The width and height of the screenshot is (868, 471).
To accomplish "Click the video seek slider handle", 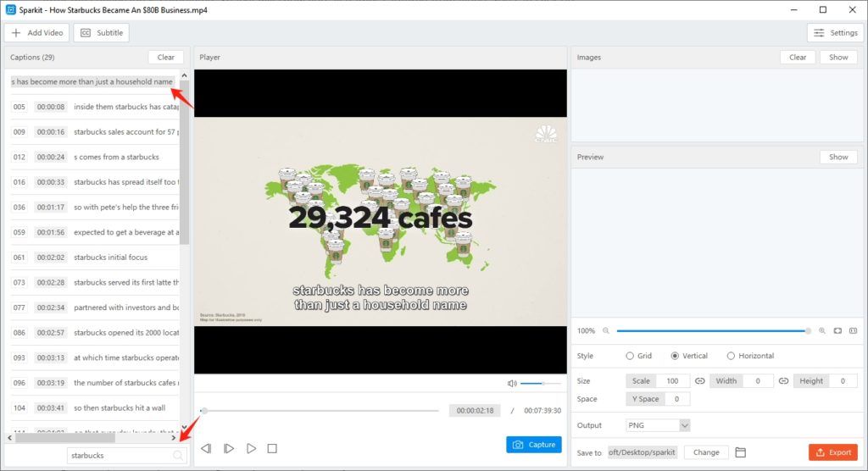I will click(x=204, y=411).
